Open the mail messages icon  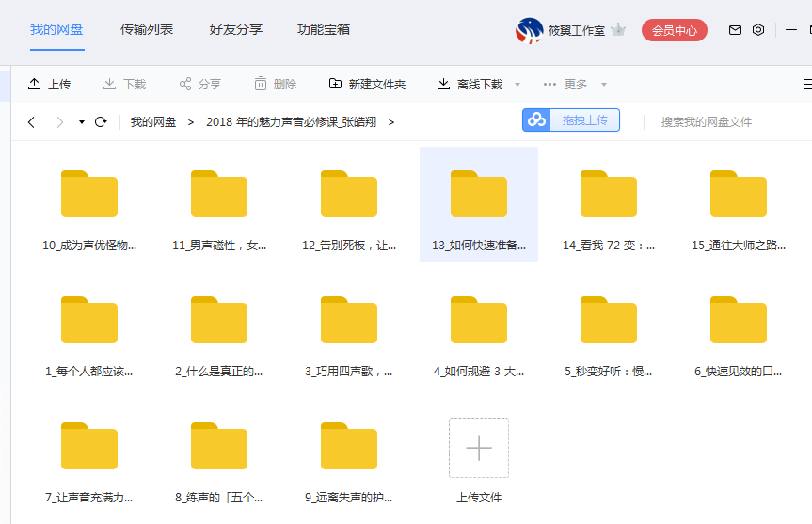(736, 30)
